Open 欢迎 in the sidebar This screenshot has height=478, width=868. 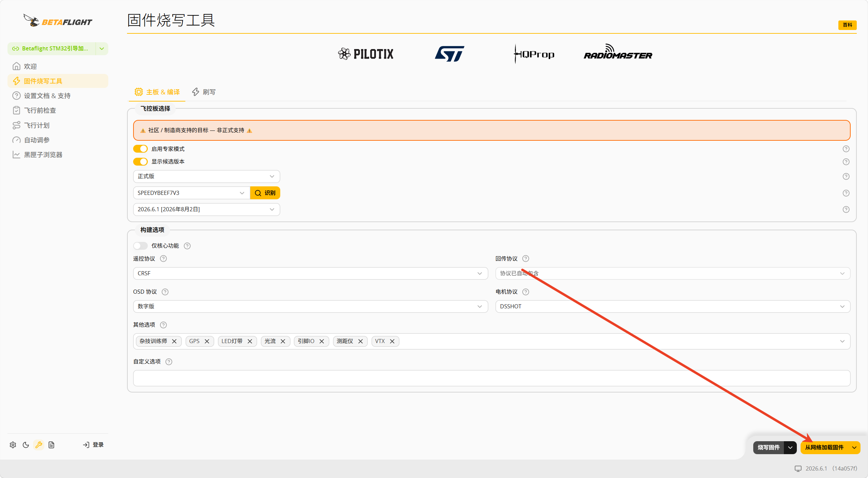click(x=58, y=66)
